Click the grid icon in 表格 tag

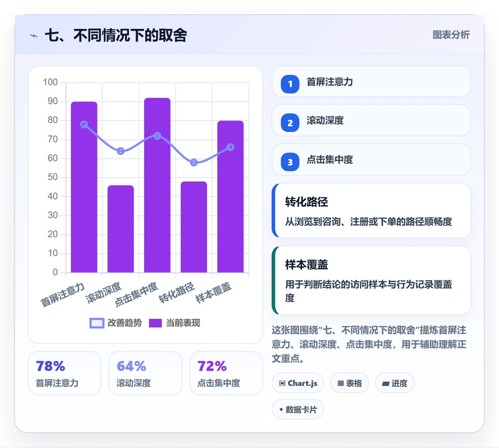[341, 383]
